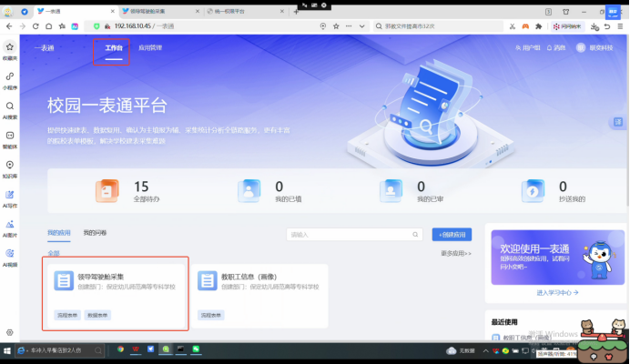Open the 消息 notifications bell
This screenshot has width=630, height=364.
click(556, 48)
